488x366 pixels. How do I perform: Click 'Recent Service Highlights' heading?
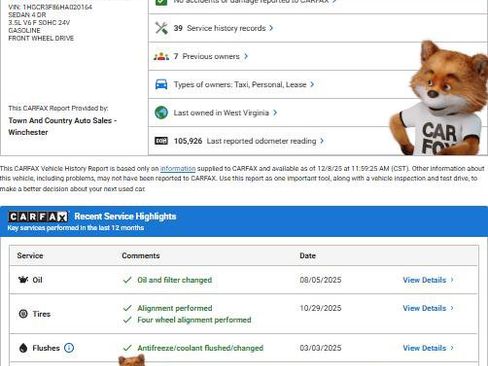125,216
